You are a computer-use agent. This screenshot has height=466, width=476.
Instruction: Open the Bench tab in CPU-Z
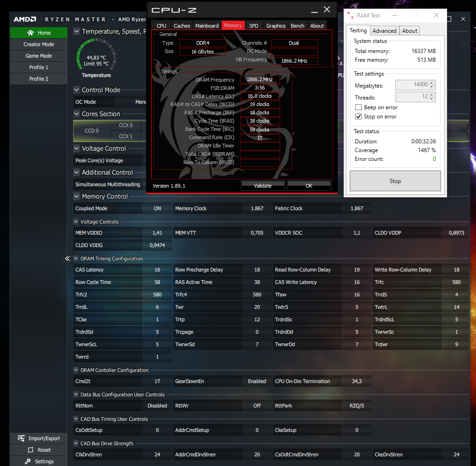tap(298, 26)
